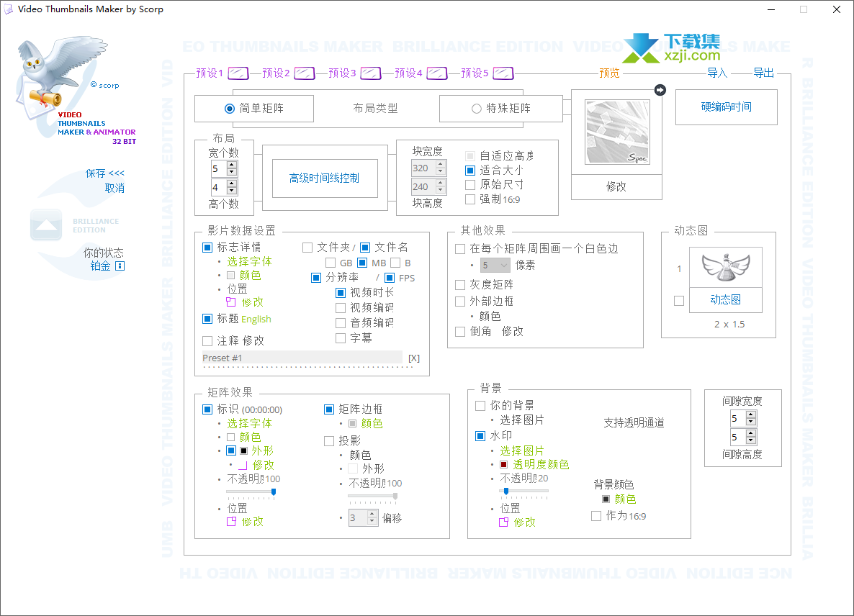Click the watermark position icon under 水印
This screenshot has width=854, height=616.
(504, 522)
